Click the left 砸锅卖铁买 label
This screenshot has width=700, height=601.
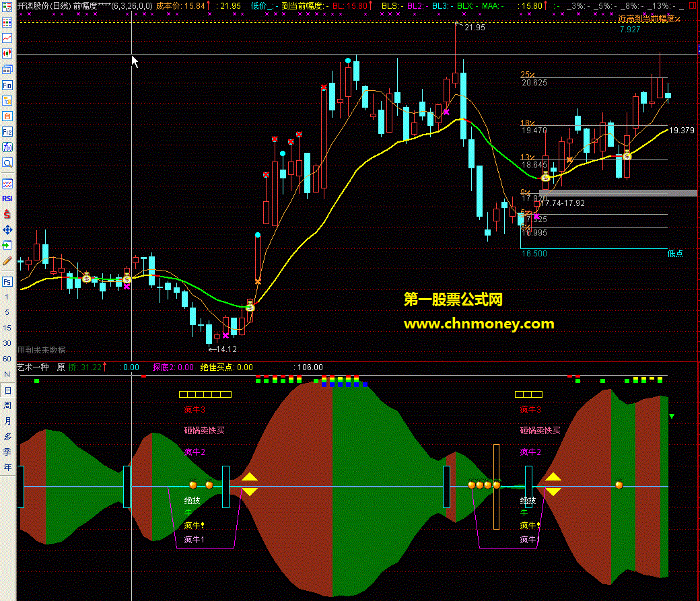[204, 431]
